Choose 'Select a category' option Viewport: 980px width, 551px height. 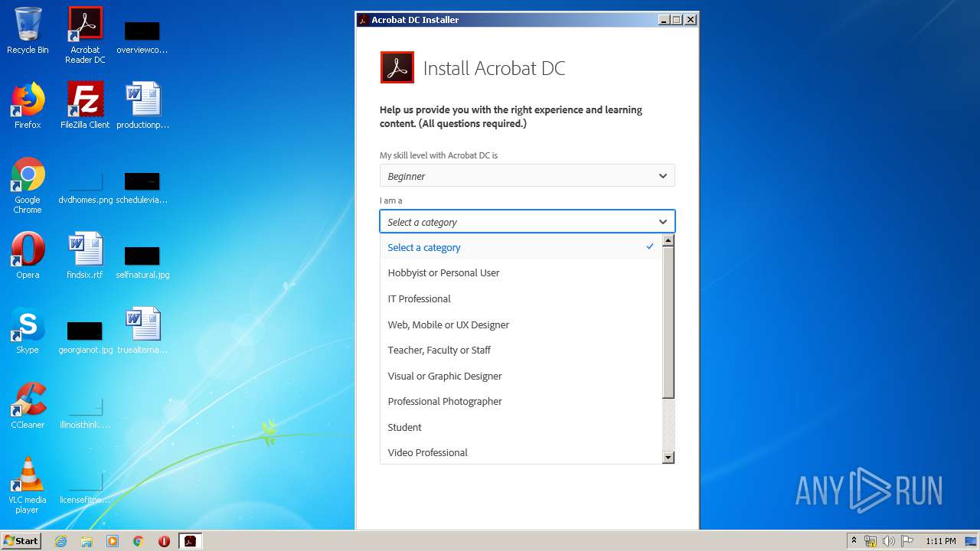tap(521, 247)
